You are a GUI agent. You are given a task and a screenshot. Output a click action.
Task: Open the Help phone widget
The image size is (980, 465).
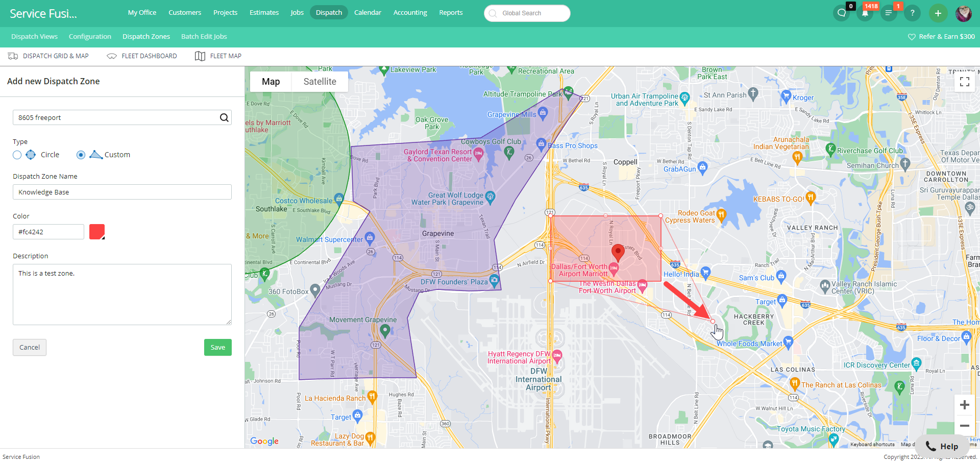click(942, 447)
